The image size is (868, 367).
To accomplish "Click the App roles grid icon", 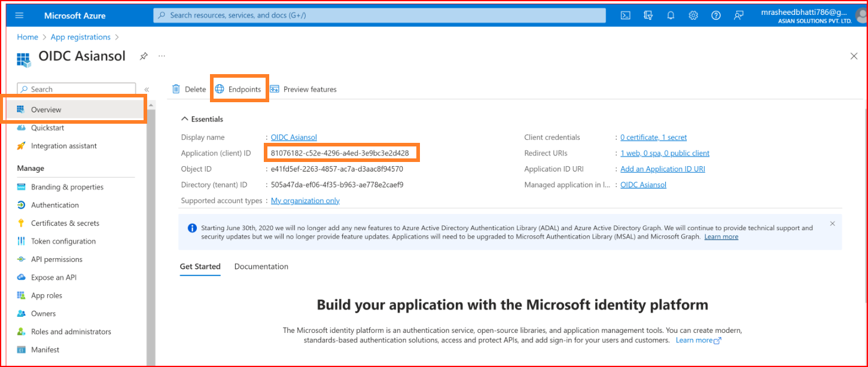I will [x=22, y=295].
